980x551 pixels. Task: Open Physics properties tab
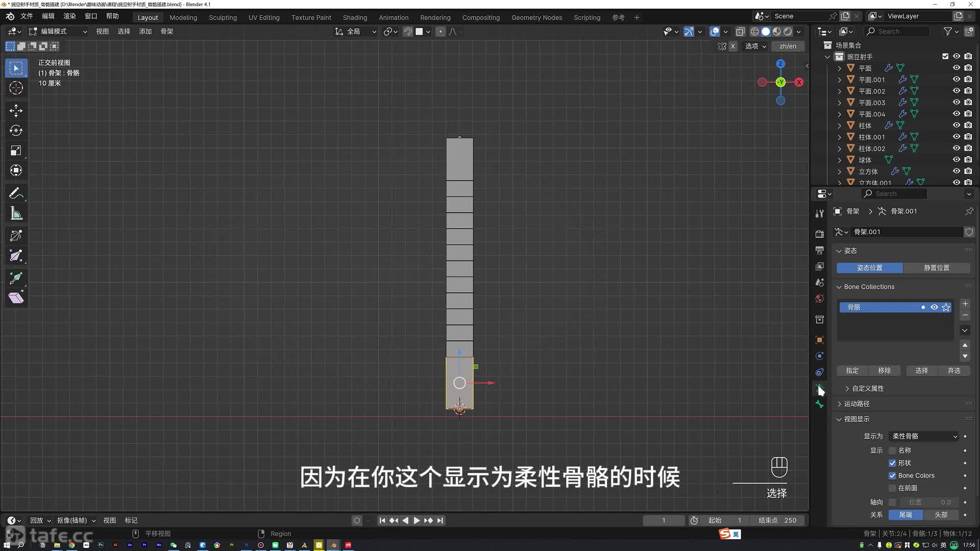tap(819, 356)
